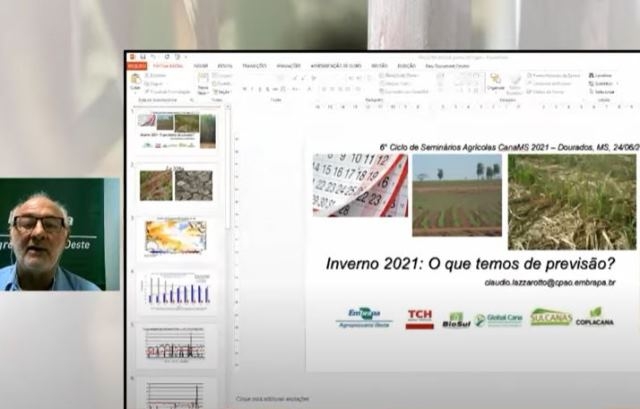The image size is (640, 409).
Task: Select slide 5 line chart thumbnail
Action: (x=176, y=346)
